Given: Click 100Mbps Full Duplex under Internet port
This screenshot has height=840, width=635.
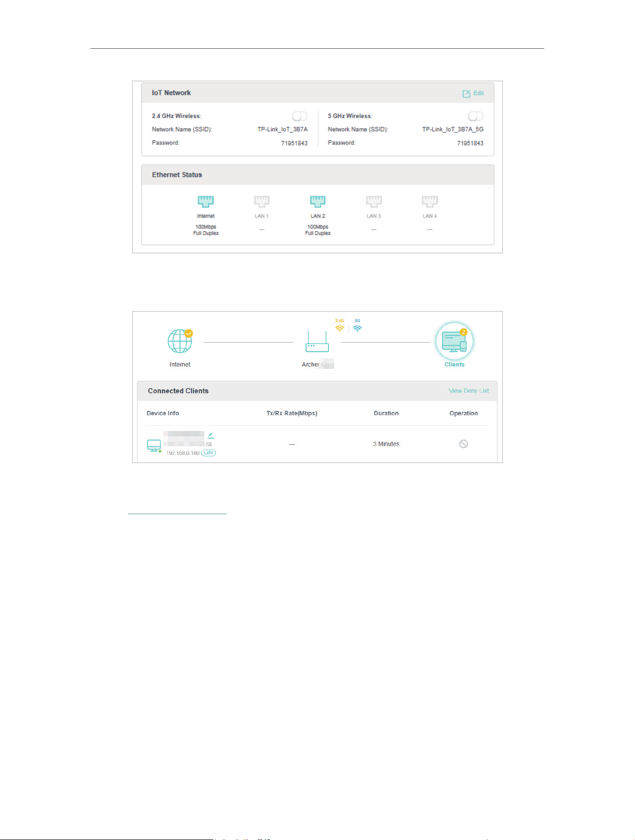Looking at the screenshot, I should pos(206,230).
